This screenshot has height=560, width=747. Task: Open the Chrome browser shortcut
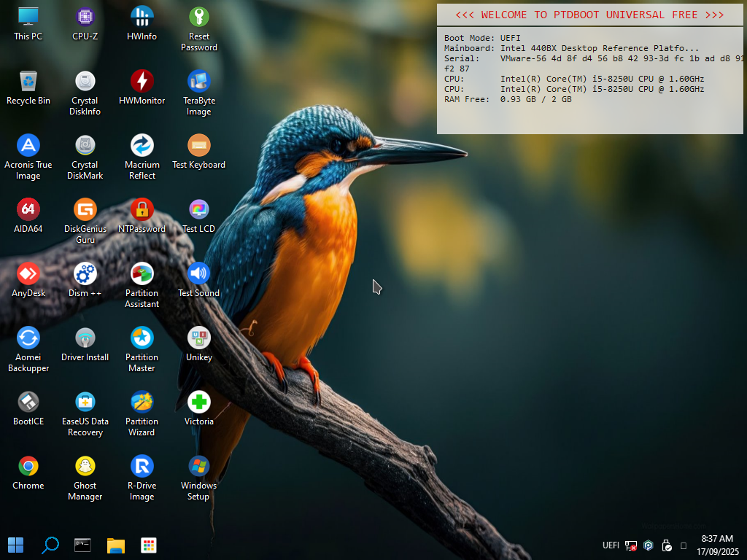[28, 466]
